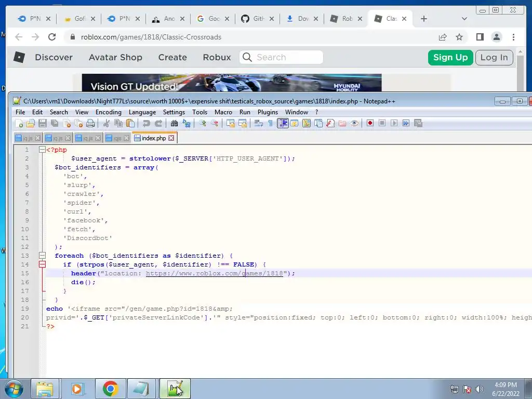The width and height of the screenshot is (532, 399).
Task: Reload the Chrome page
Action: pyautogui.click(x=52, y=37)
